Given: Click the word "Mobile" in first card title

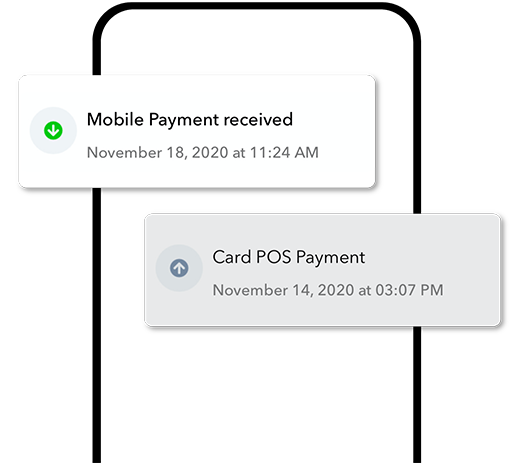Looking at the screenshot, I should pos(115,119).
